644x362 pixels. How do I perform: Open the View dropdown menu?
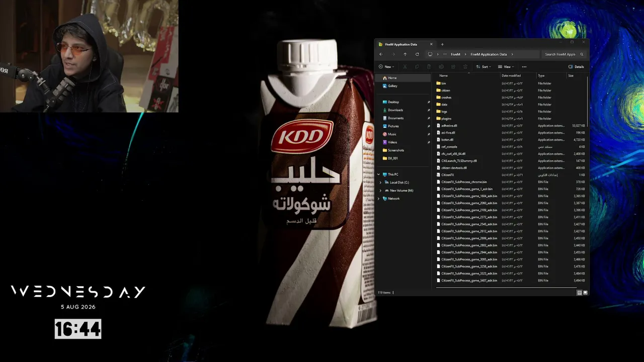506,67
